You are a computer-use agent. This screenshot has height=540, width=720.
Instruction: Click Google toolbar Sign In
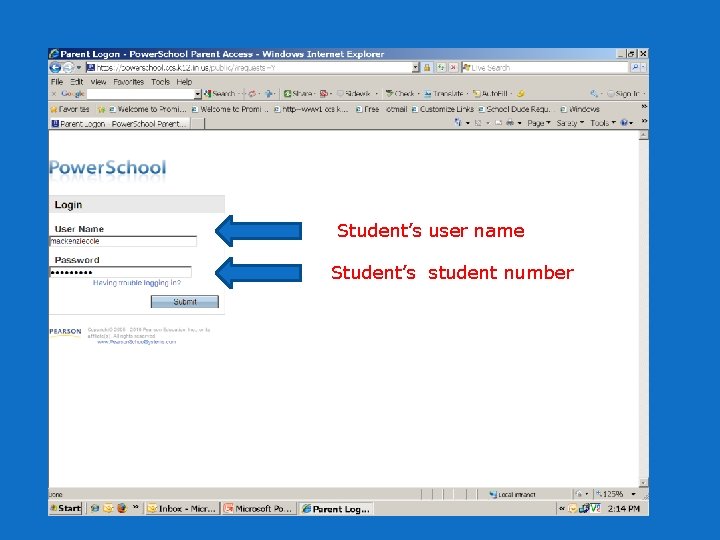624,94
